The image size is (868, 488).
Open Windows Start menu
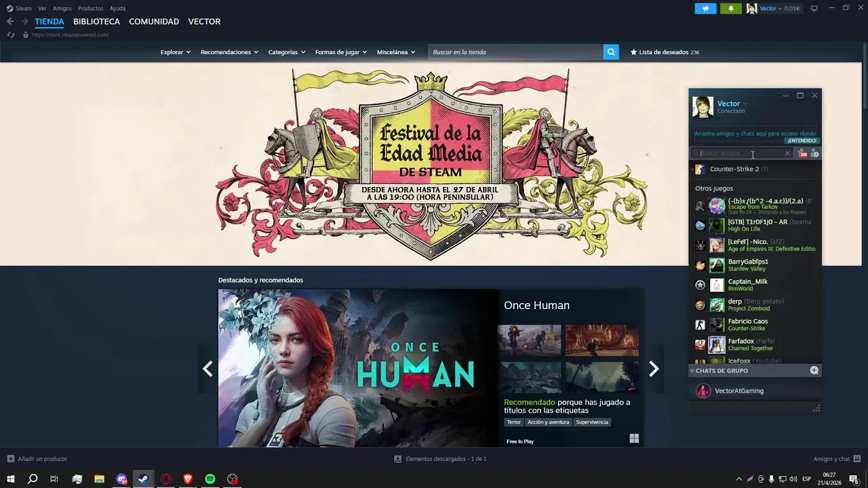(x=11, y=479)
